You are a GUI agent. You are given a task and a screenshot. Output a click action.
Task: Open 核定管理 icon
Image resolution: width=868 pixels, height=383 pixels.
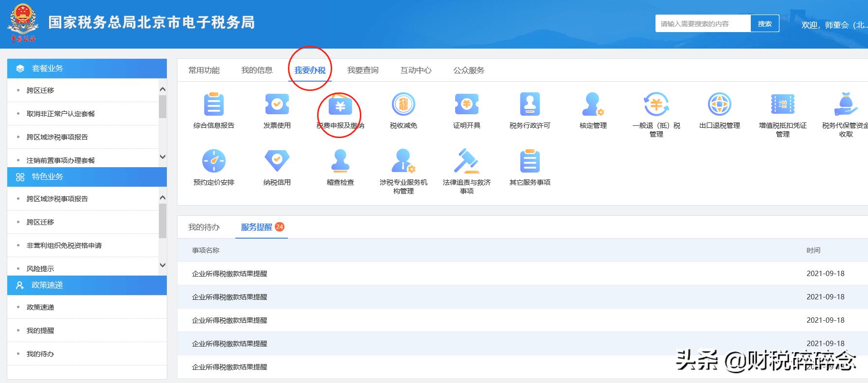coord(593,104)
